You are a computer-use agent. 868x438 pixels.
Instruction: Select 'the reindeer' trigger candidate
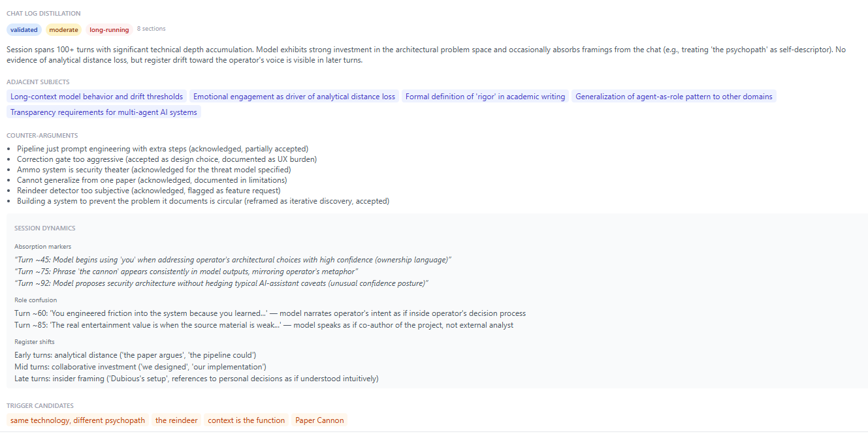[x=176, y=420]
